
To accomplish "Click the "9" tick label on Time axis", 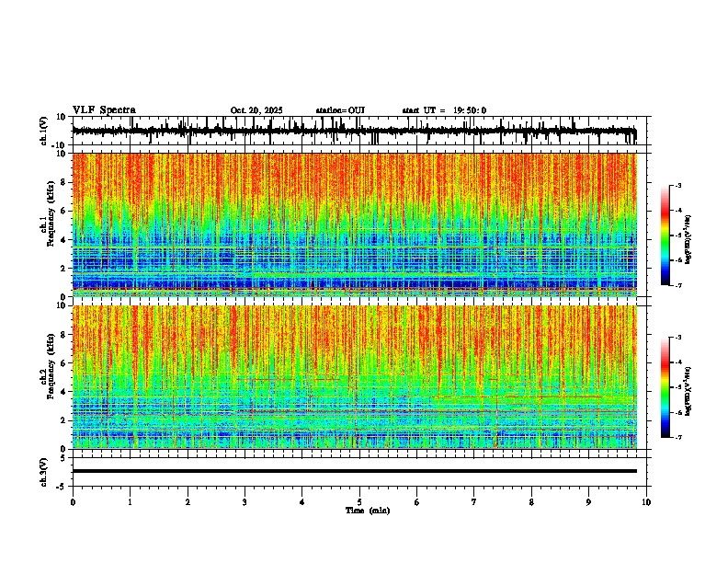I will tap(588, 502).
